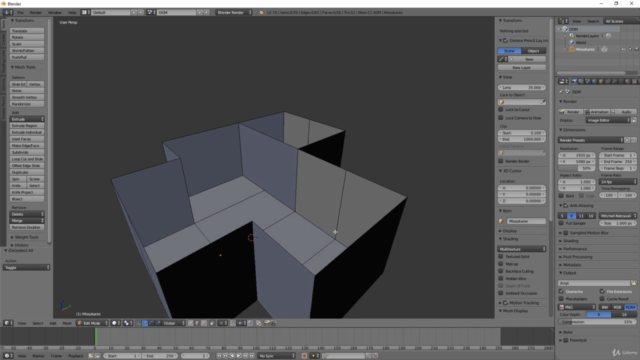Click the Render Layers properties tab icon
640x360 pixels.
580,82
